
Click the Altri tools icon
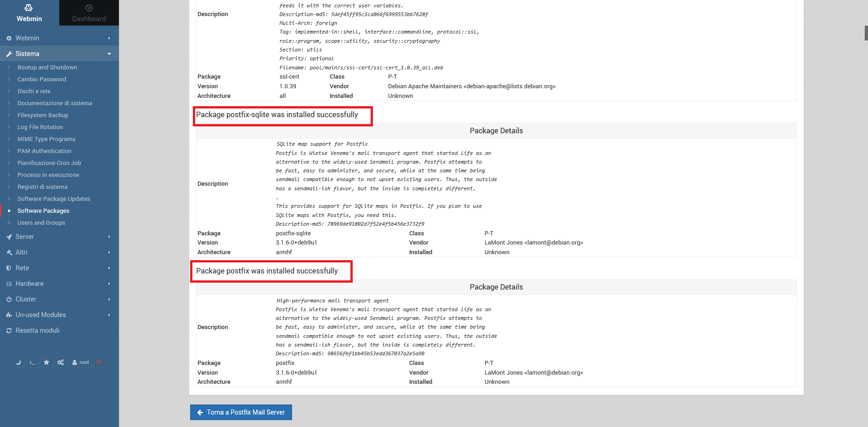point(9,253)
